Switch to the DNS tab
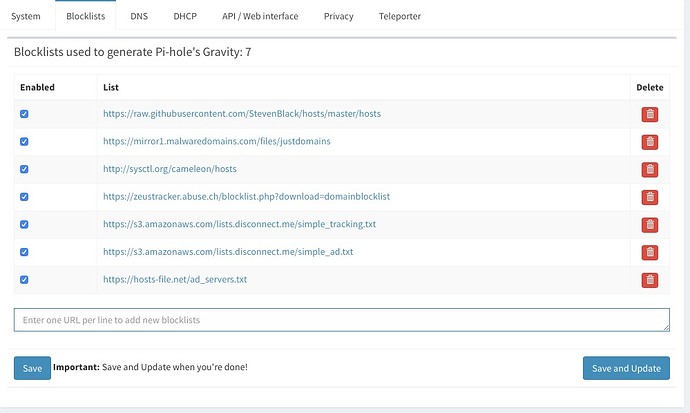The image size is (690, 413). tap(139, 17)
